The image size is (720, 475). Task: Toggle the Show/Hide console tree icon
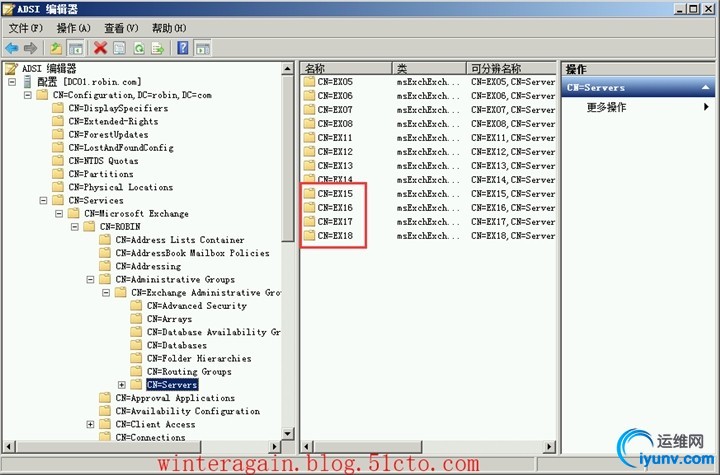pos(75,48)
